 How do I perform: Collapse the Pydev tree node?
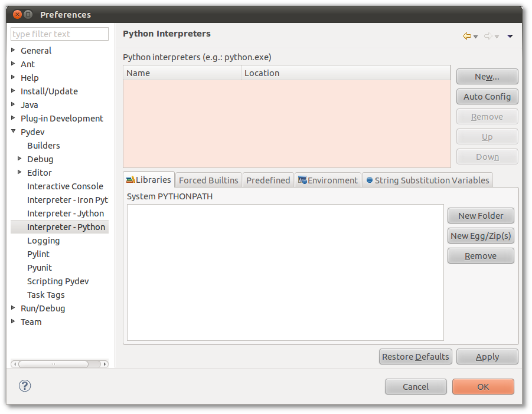coord(14,132)
